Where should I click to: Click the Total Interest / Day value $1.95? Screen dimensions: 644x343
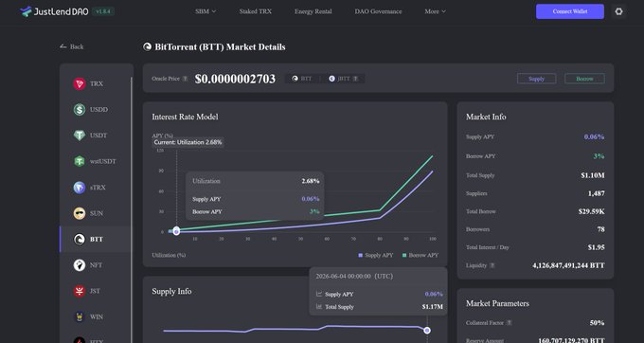coord(596,247)
